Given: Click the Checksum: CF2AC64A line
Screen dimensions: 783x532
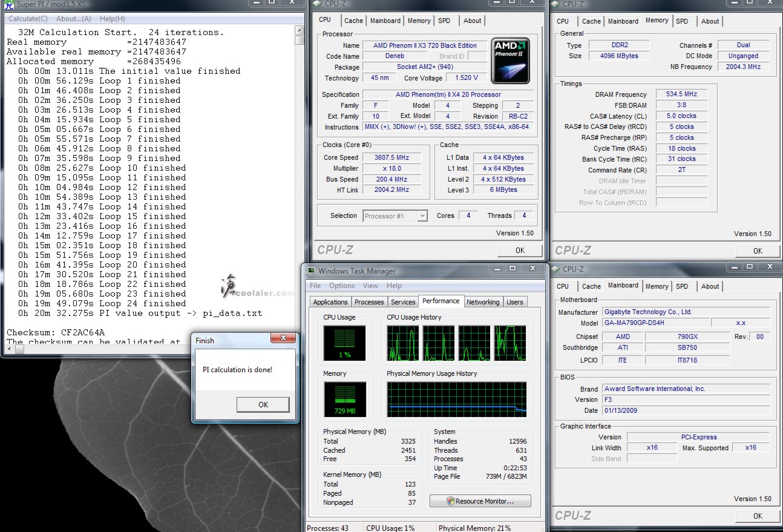Looking at the screenshot, I should [x=56, y=332].
